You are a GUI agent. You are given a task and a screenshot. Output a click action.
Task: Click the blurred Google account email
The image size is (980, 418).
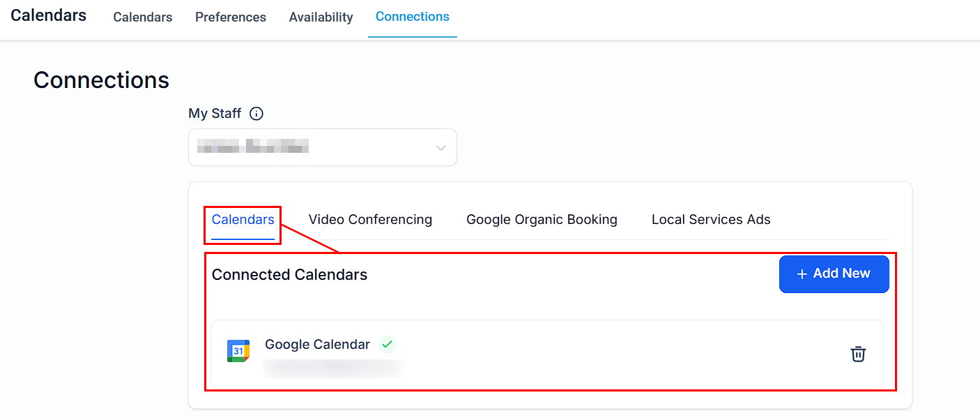[x=334, y=368]
